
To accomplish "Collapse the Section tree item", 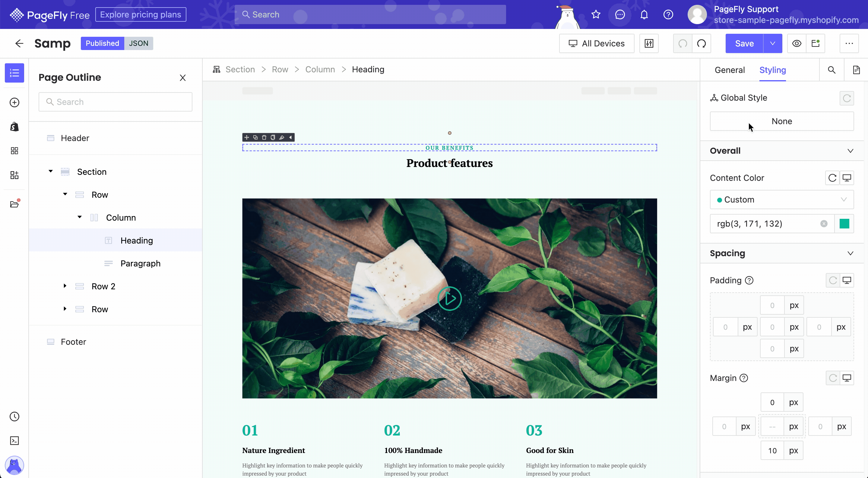I will [x=51, y=171].
